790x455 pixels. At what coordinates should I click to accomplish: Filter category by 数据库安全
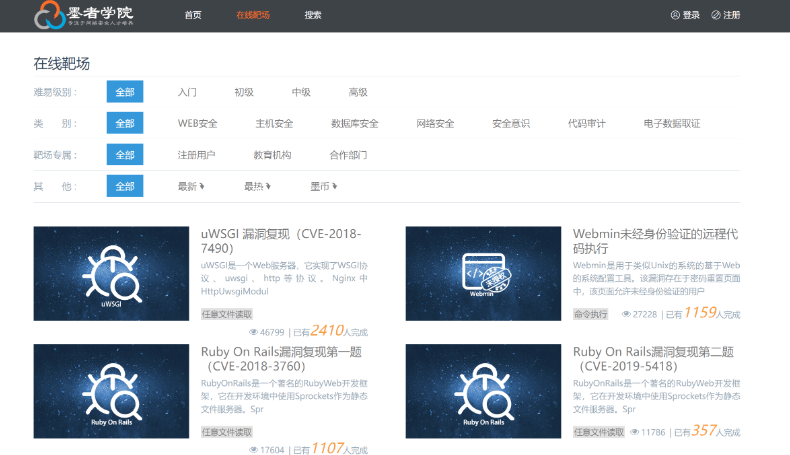point(355,123)
